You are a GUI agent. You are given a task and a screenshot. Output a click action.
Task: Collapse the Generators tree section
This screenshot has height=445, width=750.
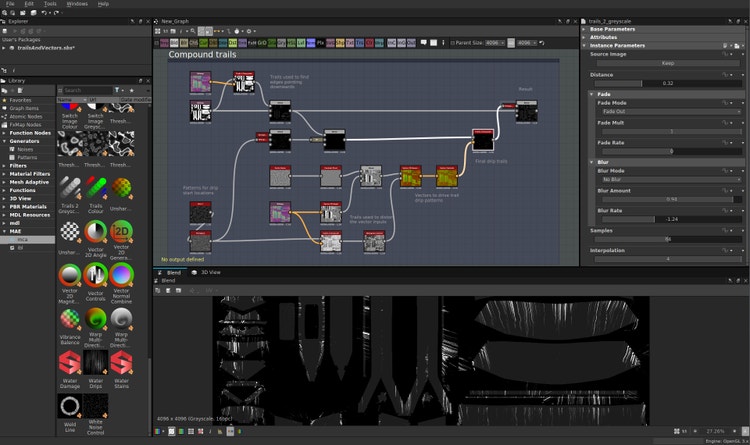[x=4, y=141]
